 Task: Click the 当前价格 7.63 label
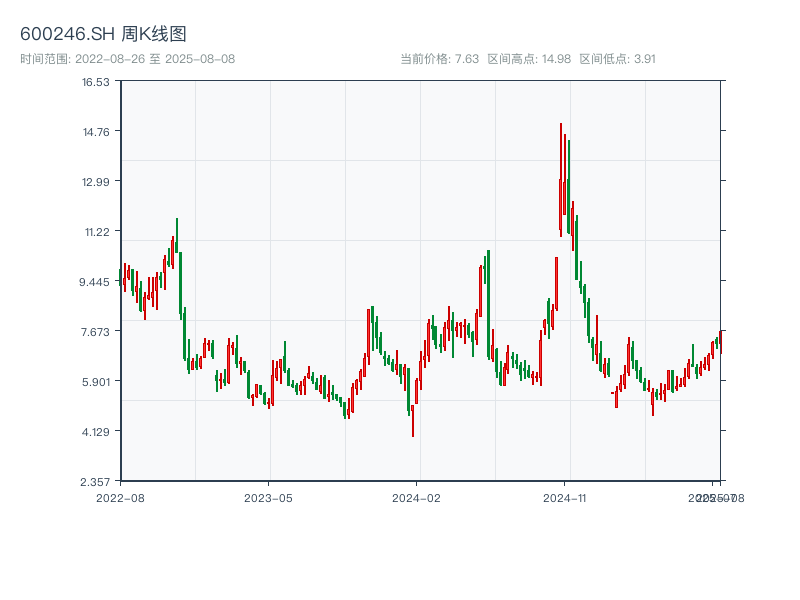pos(439,59)
